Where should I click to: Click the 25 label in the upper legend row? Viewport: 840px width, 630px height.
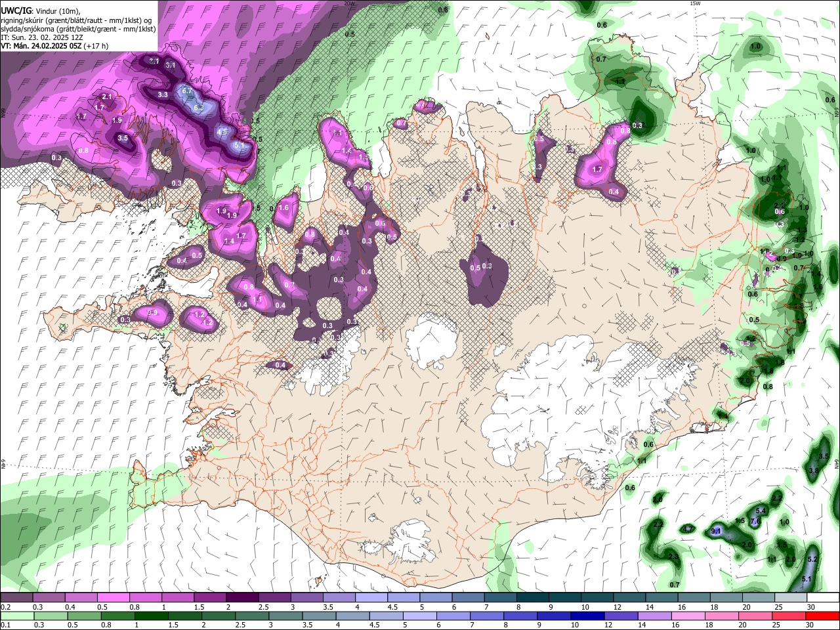tap(778, 607)
